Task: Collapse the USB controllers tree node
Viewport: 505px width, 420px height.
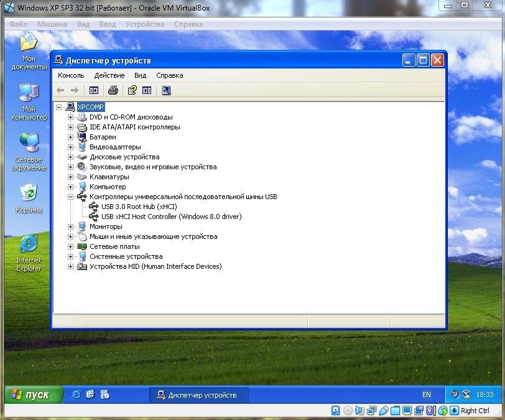Action: point(71,197)
